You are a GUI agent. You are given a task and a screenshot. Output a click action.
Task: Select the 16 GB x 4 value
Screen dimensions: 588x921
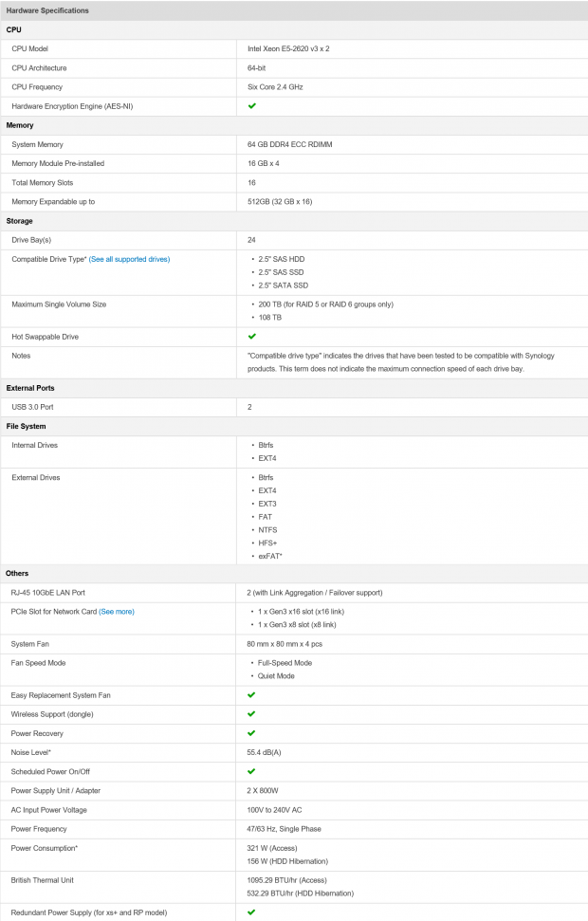coord(263,163)
